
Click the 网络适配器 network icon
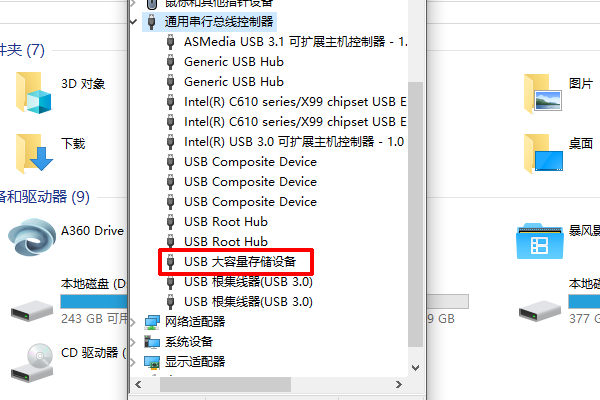coord(152,322)
